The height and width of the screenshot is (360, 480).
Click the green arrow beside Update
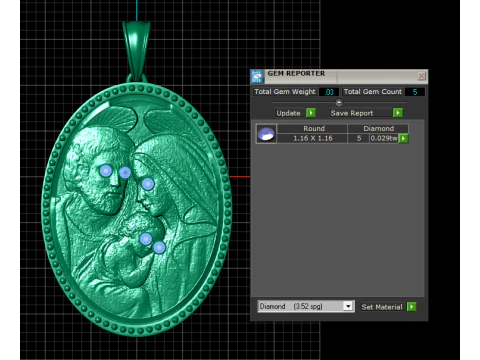[x=311, y=113]
